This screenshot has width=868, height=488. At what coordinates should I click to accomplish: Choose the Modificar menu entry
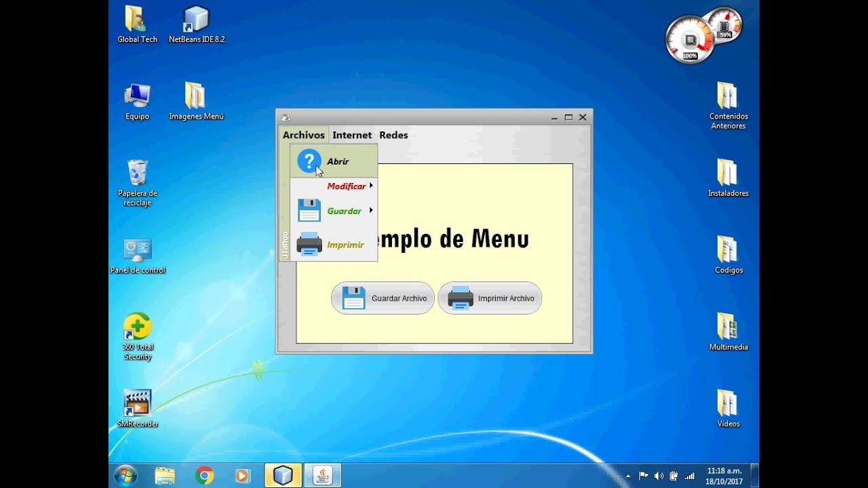pos(334,186)
